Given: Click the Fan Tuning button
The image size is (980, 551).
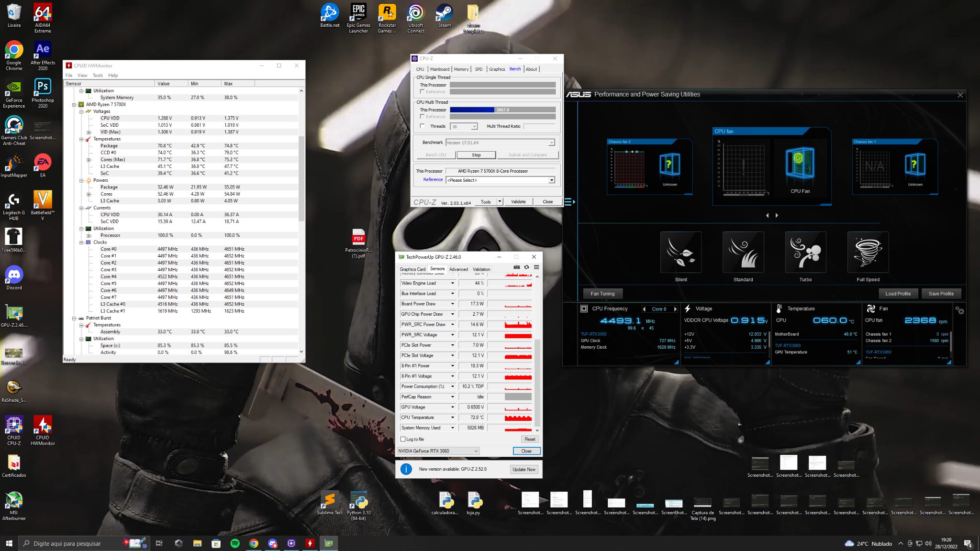Looking at the screenshot, I should coord(602,294).
